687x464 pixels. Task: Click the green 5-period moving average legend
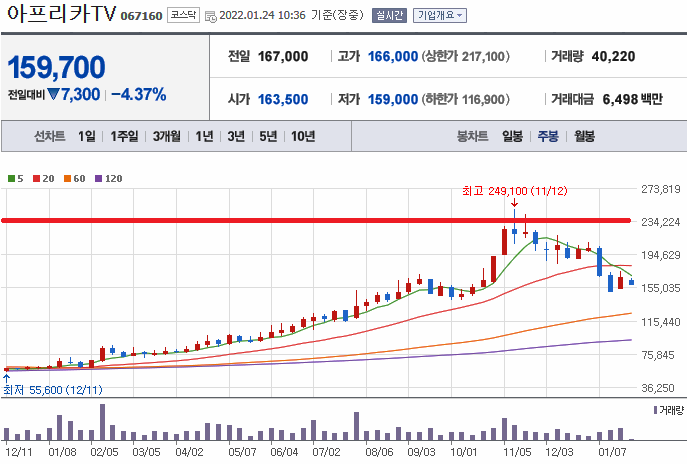16,178
